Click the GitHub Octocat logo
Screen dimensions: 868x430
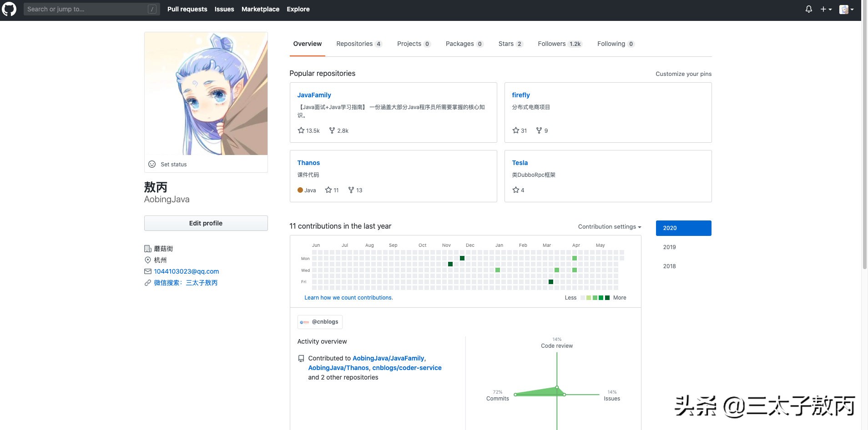pos(9,9)
